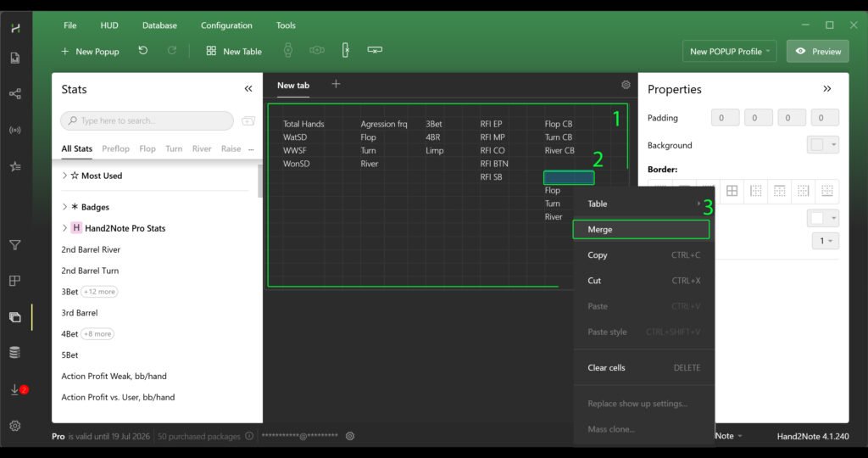Click the delete column icon in toolbar

[x=345, y=51]
